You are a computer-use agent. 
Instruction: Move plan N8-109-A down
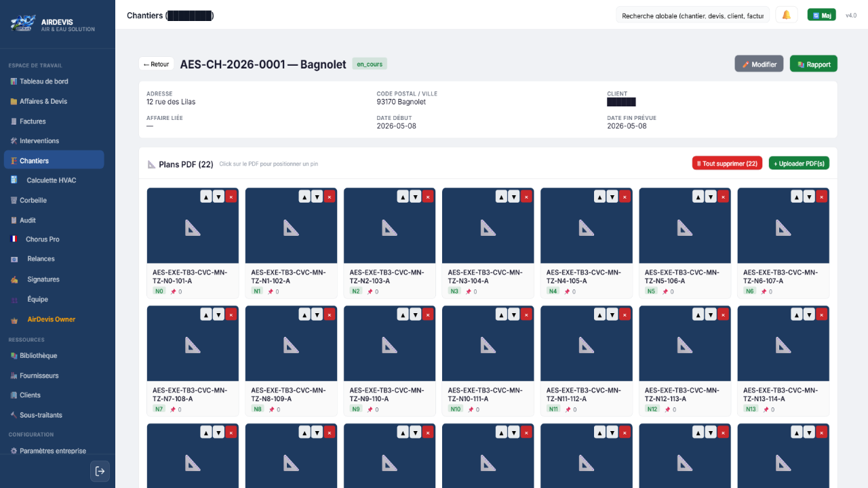pos(317,314)
